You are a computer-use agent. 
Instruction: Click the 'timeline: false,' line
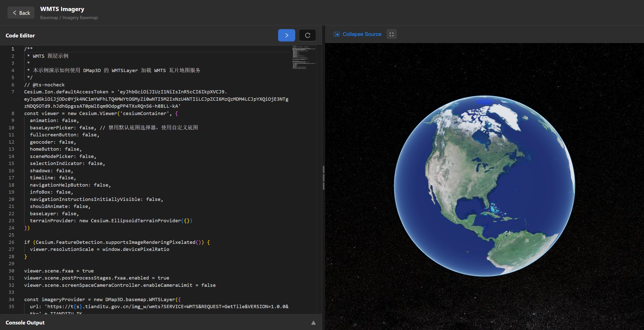tap(53, 178)
